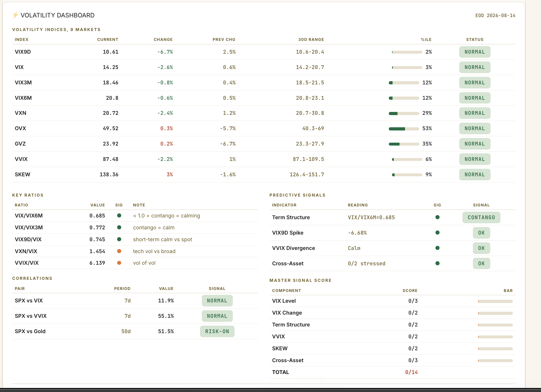Click the VVIX current value 87.48
The height and width of the screenshot is (392, 541).
111,159
